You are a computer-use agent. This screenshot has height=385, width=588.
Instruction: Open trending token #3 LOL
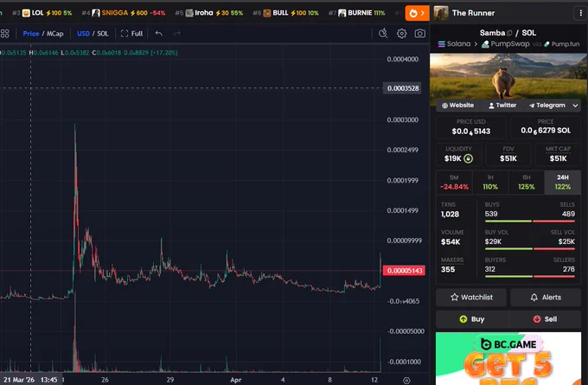click(42, 13)
